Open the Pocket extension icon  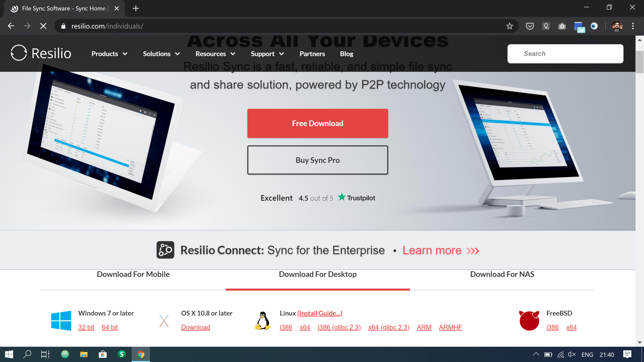click(x=530, y=26)
